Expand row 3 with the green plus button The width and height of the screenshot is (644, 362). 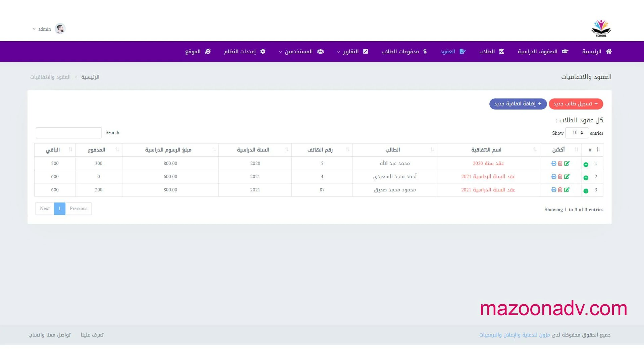[x=586, y=191]
